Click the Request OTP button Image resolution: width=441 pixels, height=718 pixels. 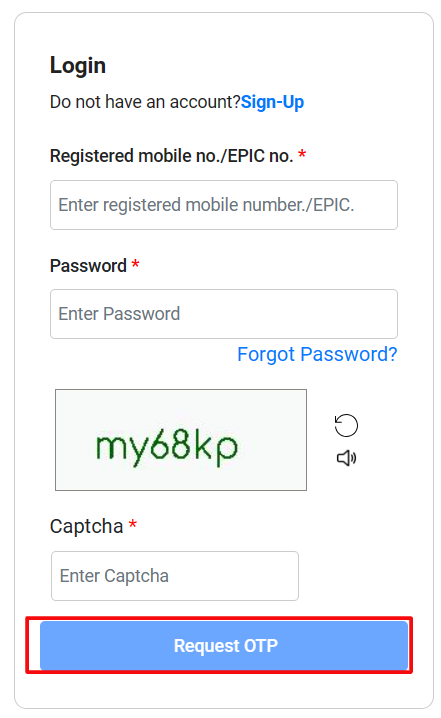[224, 645]
